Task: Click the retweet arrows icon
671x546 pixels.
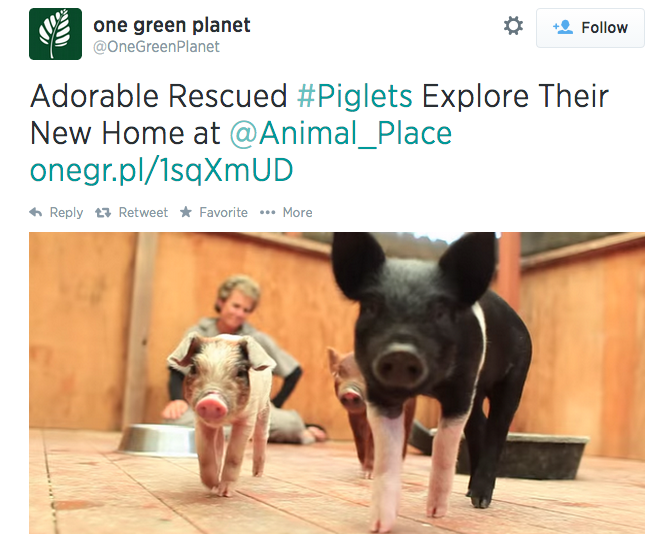Action: click(x=103, y=212)
